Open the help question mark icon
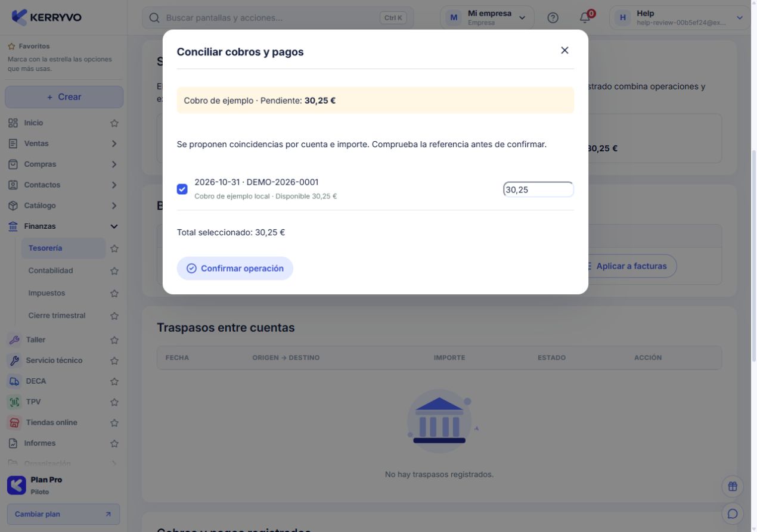The height and width of the screenshot is (532, 757). coord(553,18)
